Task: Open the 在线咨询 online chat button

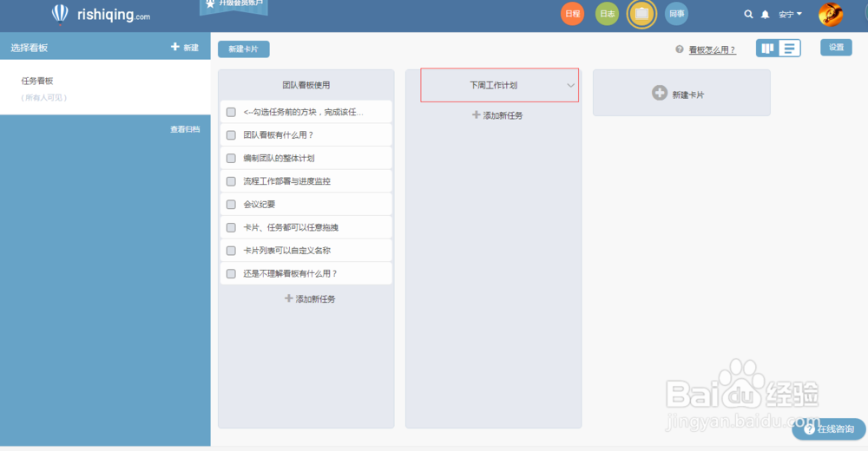Action: pos(829,428)
